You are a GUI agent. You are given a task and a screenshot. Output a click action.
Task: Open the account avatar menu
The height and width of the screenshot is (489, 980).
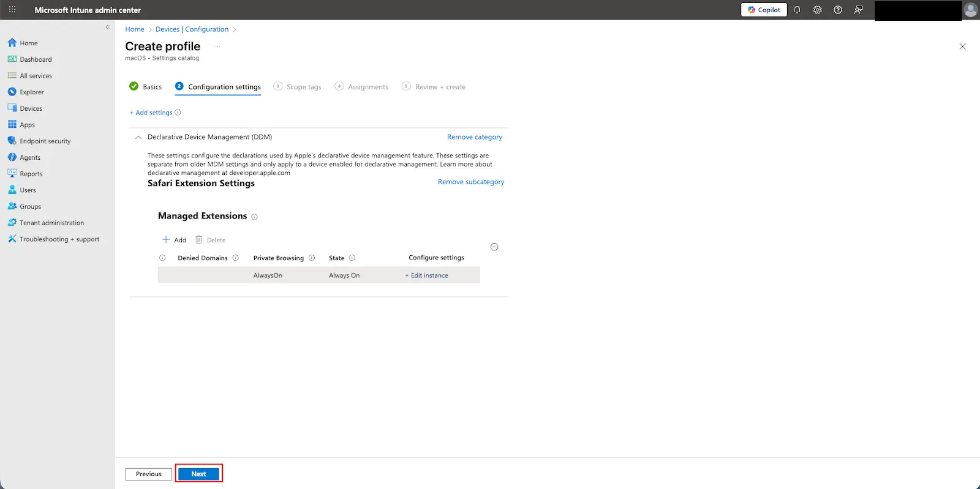(x=970, y=10)
